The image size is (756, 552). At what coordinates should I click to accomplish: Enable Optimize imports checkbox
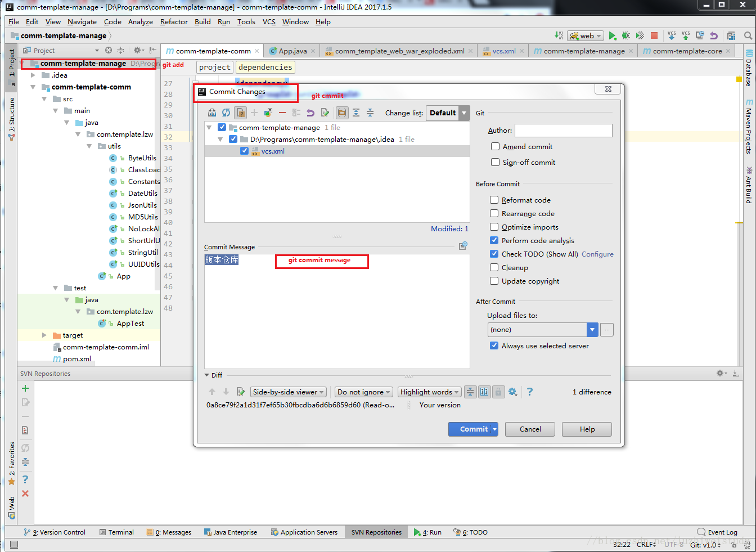494,227
